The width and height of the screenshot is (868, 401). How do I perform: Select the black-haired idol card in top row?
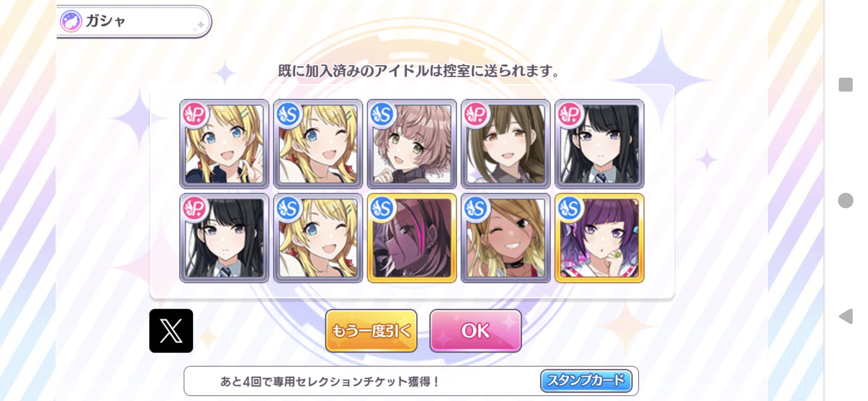point(599,144)
